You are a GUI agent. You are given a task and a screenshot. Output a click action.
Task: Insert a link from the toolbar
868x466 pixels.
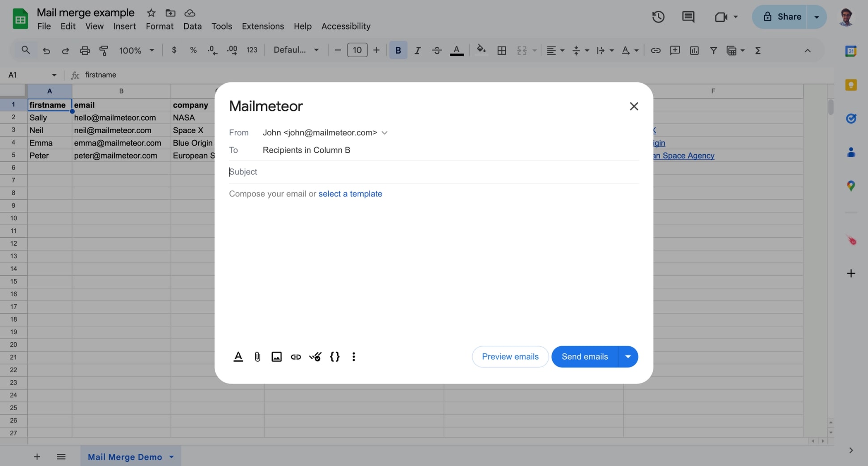(x=656, y=50)
